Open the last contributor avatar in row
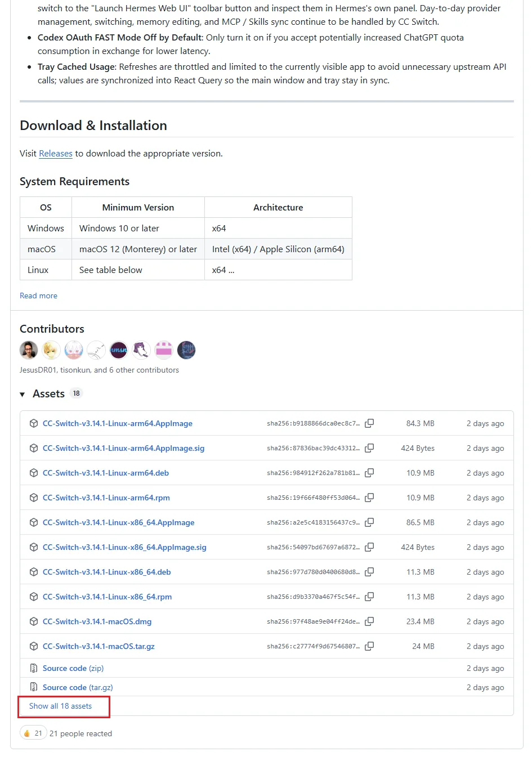Image resolution: width=532 pixels, height=761 pixels. [x=186, y=350]
